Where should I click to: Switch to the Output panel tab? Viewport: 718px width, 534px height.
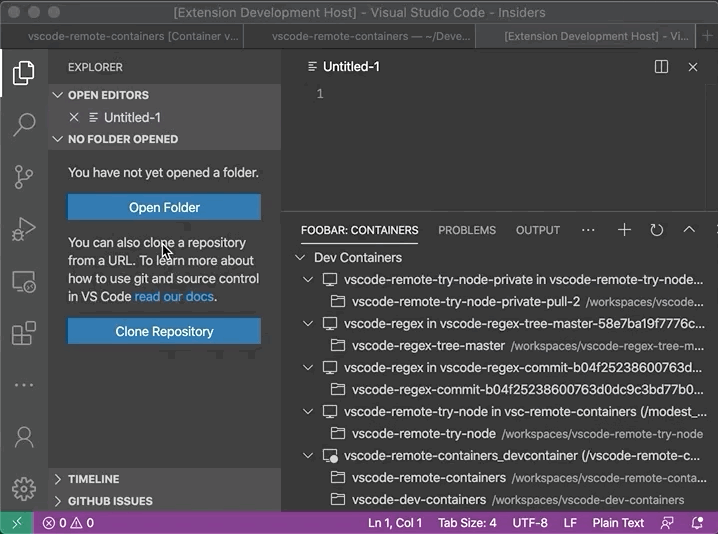pos(538,230)
